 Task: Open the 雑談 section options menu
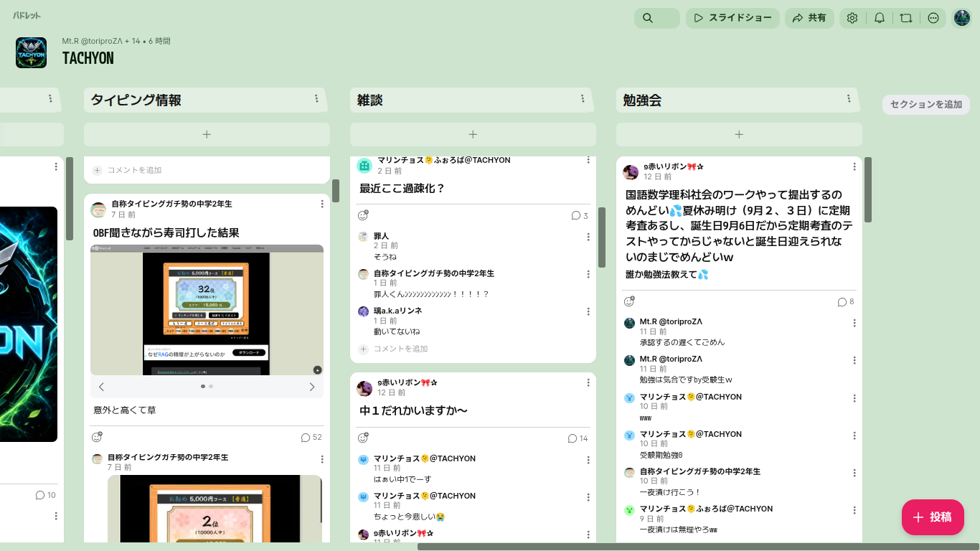tap(583, 99)
